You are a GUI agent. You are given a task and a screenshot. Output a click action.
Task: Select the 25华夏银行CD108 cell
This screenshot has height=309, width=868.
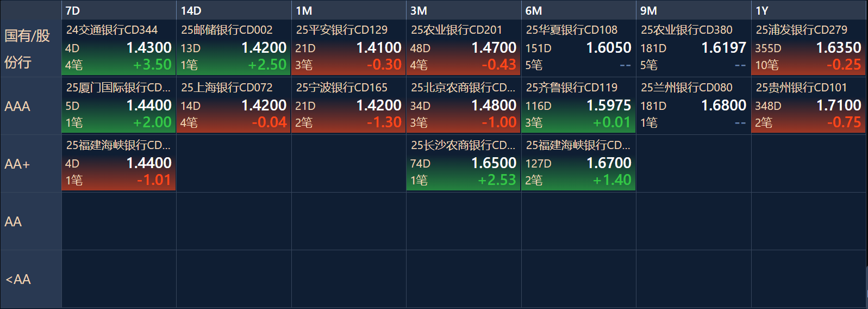(578, 48)
